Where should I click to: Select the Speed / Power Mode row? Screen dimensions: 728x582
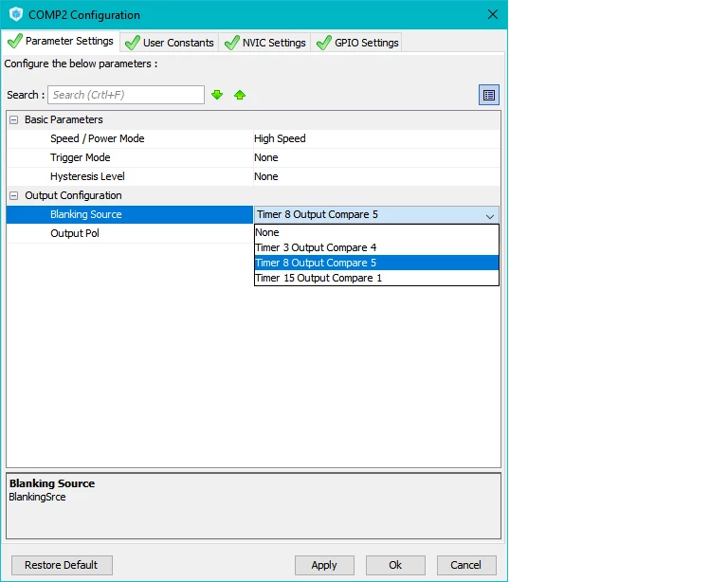point(253,138)
